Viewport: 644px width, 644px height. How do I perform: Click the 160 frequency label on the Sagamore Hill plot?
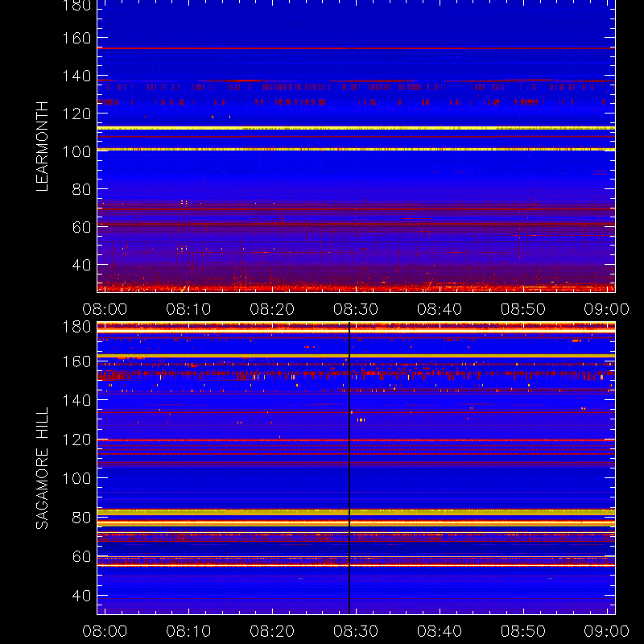click(76, 361)
